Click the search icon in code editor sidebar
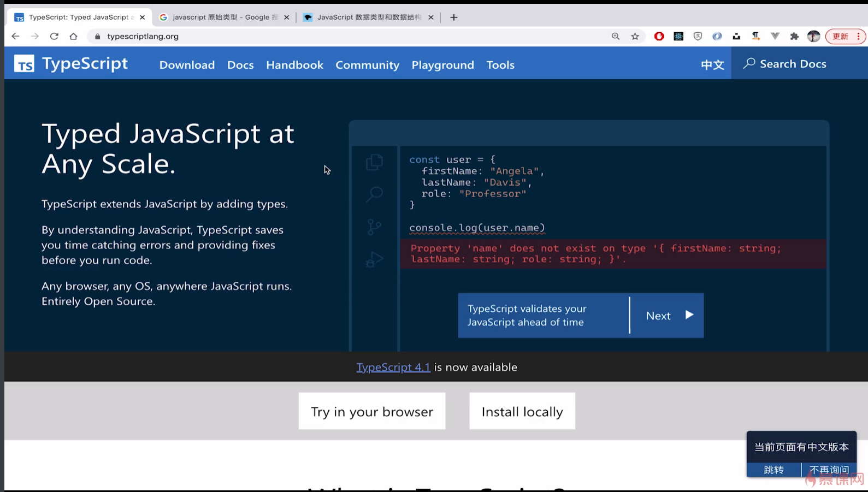The image size is (868, 492). 374,194
